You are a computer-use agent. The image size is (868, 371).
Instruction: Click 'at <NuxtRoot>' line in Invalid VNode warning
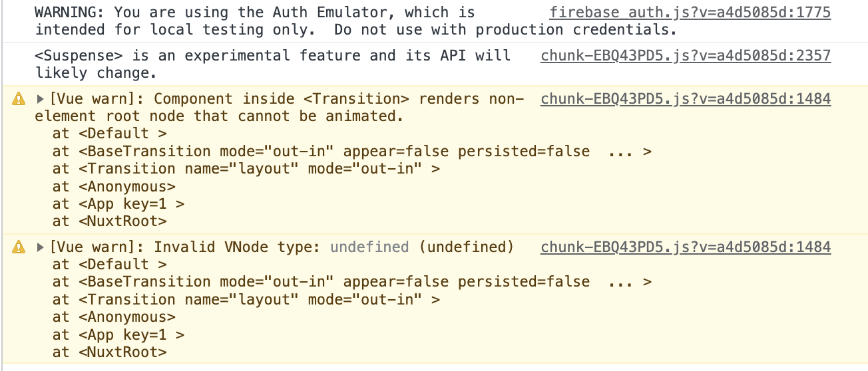(x=110, y=352)
